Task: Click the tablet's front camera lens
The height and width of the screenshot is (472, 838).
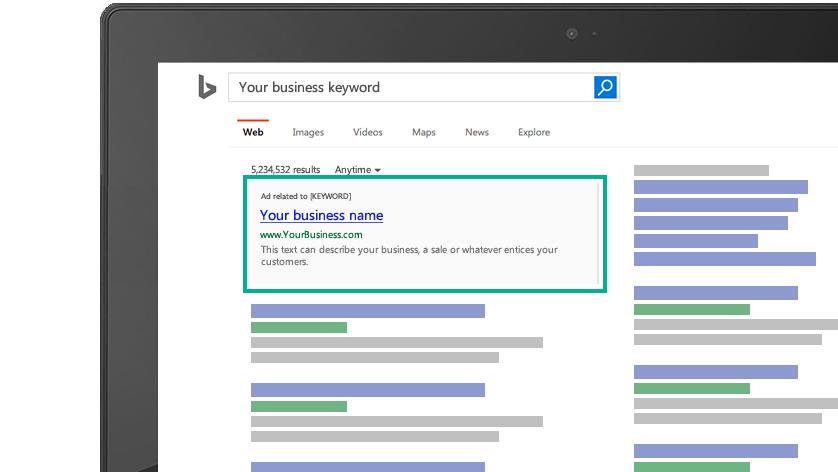Action: pyautogui.click(x=572, y=33)
